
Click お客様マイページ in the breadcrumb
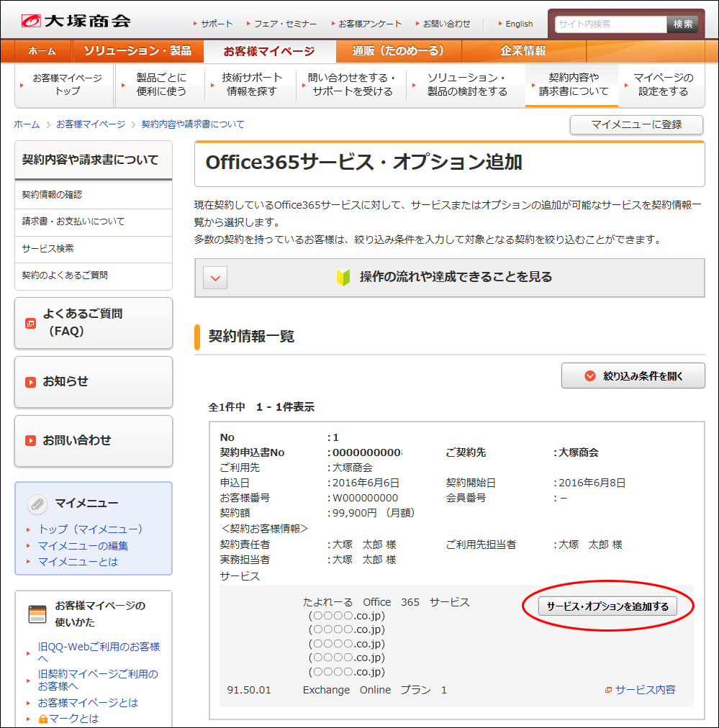(91, 124)
